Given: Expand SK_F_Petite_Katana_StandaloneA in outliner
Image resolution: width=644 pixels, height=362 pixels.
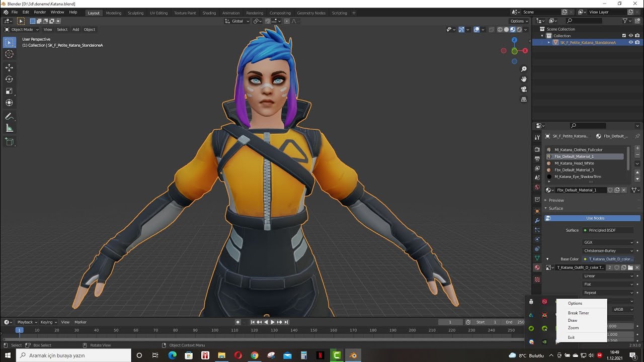Looking at the screenshot, I should point(549,43).
